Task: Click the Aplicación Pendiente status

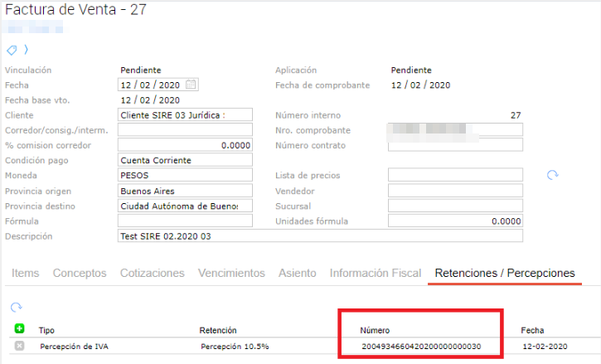Action: (411, 70)
